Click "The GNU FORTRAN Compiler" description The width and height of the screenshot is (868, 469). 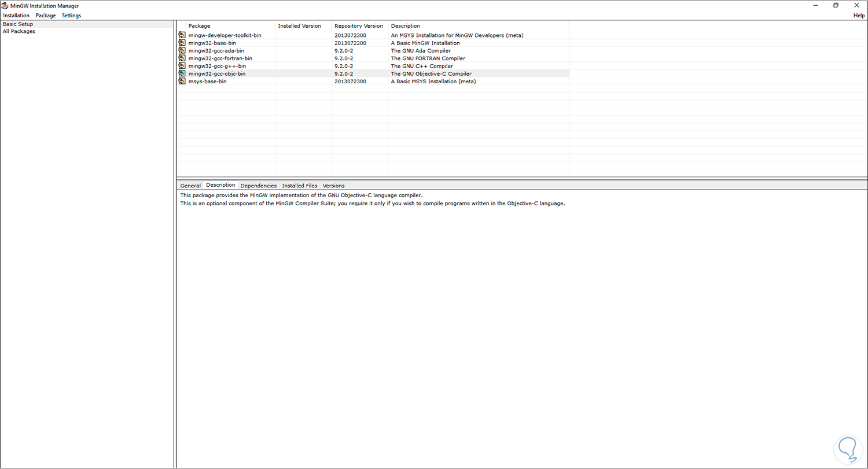coord(428,58)
